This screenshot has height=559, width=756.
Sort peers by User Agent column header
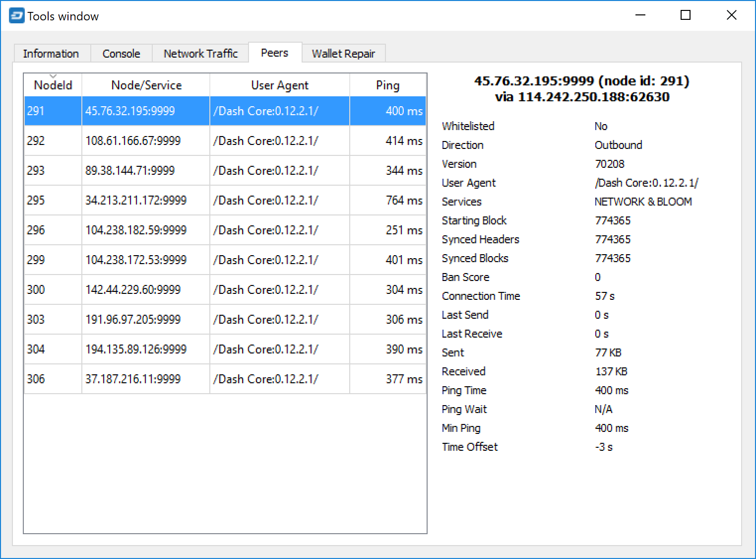[x=280, y=85]
